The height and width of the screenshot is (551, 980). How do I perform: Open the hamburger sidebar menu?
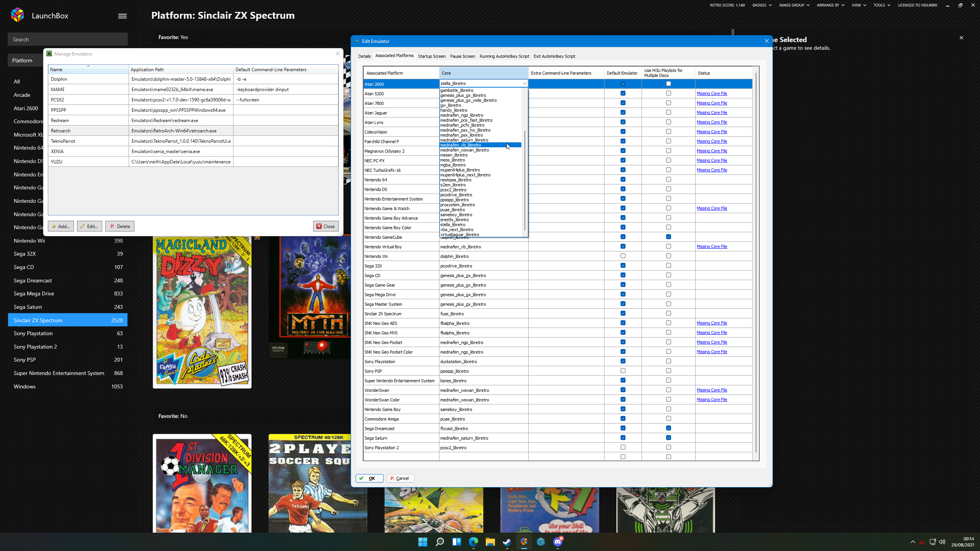point(122,16)
